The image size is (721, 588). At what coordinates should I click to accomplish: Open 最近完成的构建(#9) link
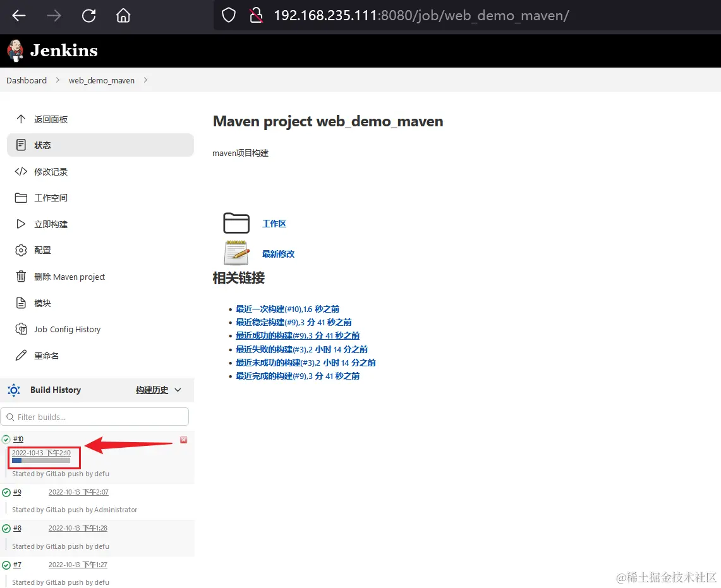point(298,376)
